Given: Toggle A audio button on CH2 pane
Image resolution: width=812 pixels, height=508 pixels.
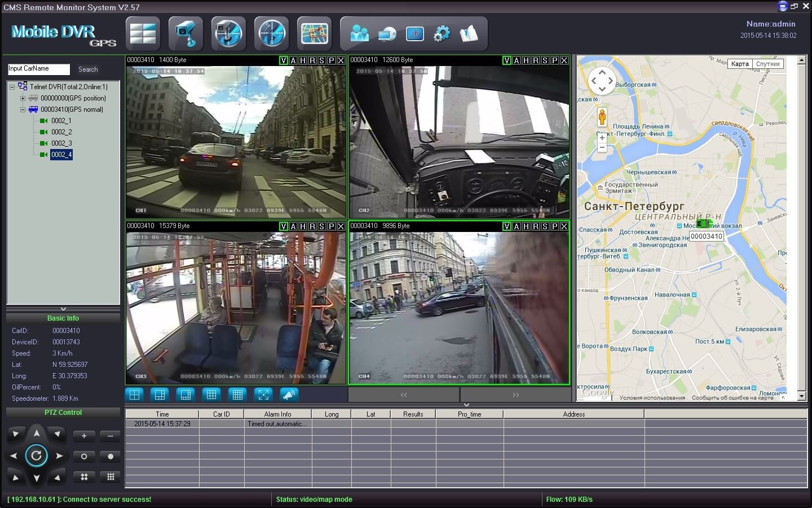Looking at the screenshot, I should click(517, 60).
